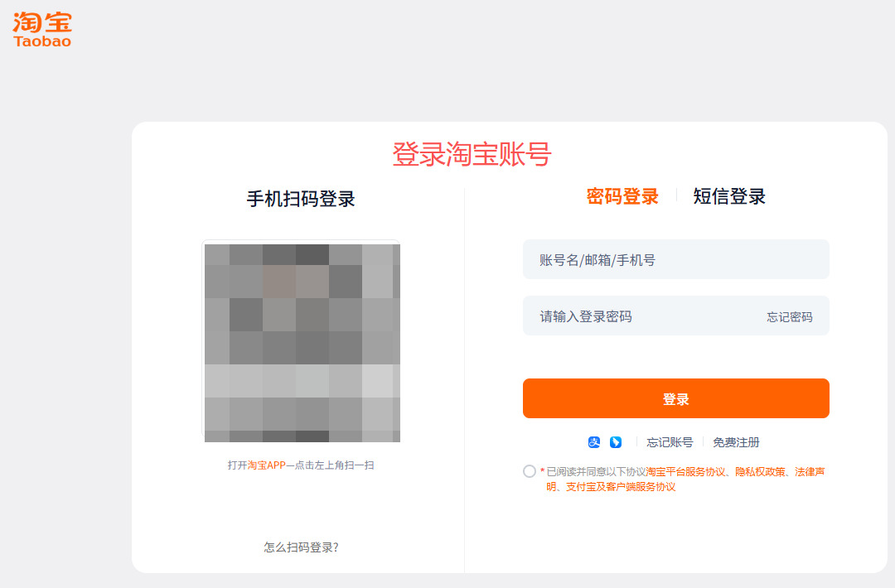Open the 免费注册 link

[x=736, y=442]
